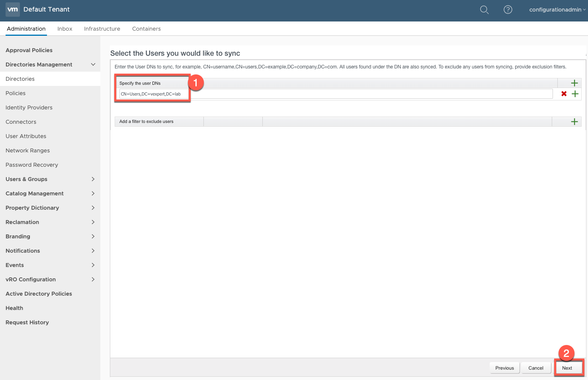Click 'Add a filter to exclude users' header
The height and width of the screenshot is (380, 588).
point(147,122)
